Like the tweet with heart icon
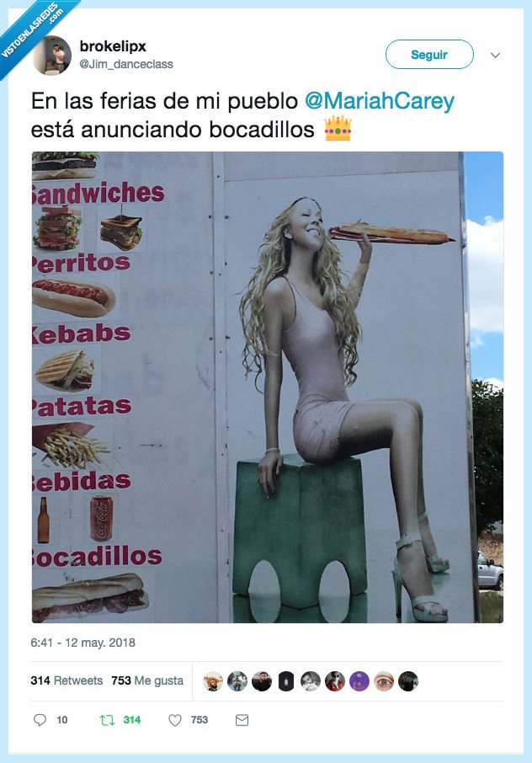532x763 pixels. pyautogui.click(x=174, y=720)
